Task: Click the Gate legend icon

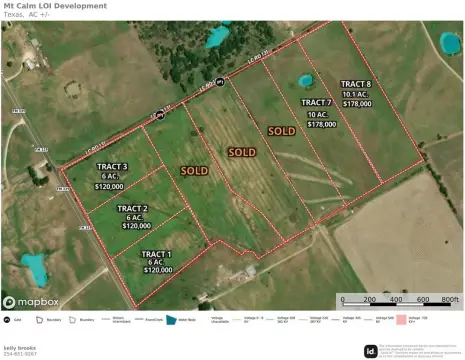Action: [x=7, y=320]
